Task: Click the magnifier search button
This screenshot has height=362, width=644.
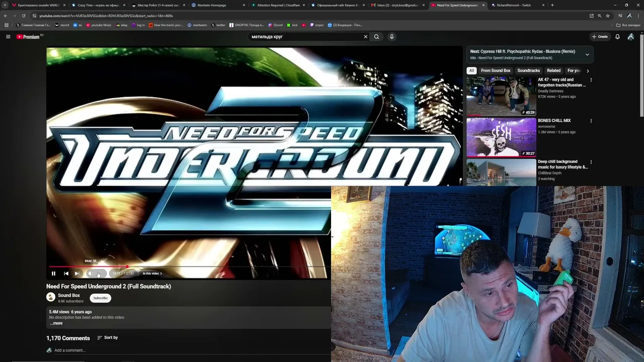Action: (376, 37)
